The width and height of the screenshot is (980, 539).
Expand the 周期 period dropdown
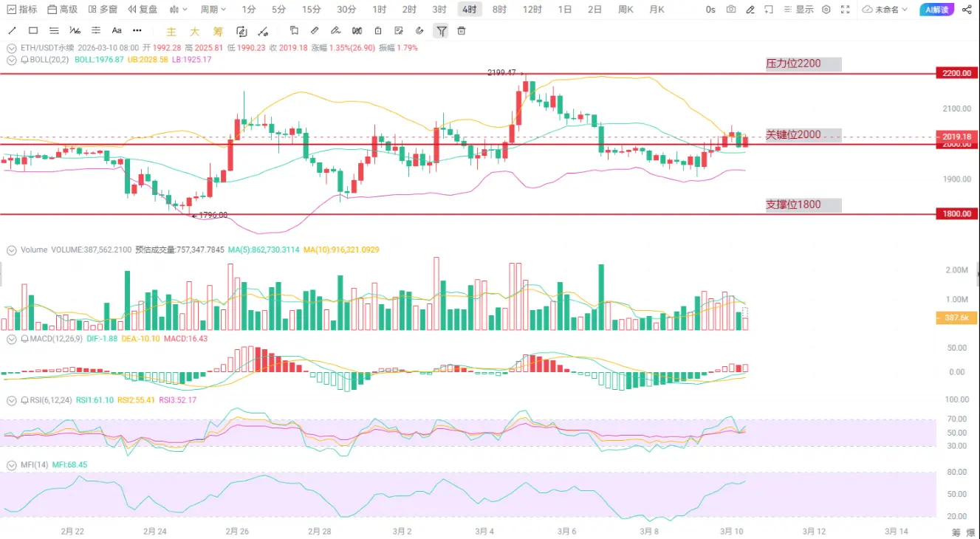(x=214, y=10)
